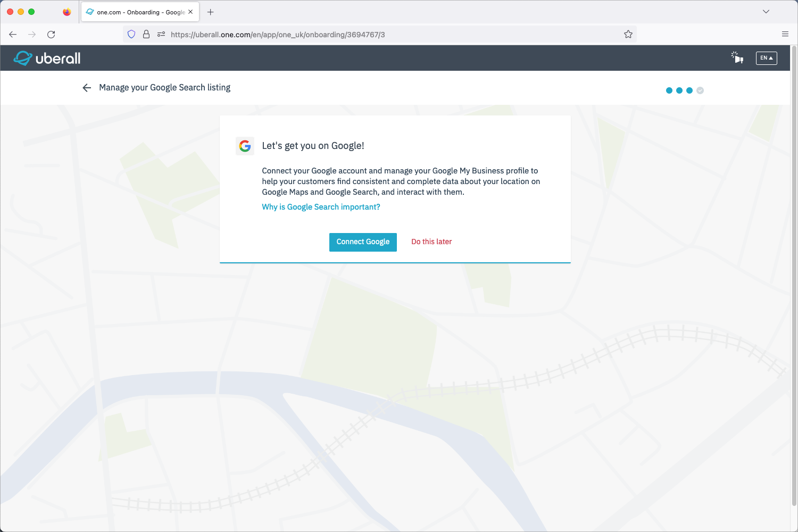The width and height of the screenshot is (798, 532).
Task: Go back using the onboarding back arrow
Action: [87, 87]
